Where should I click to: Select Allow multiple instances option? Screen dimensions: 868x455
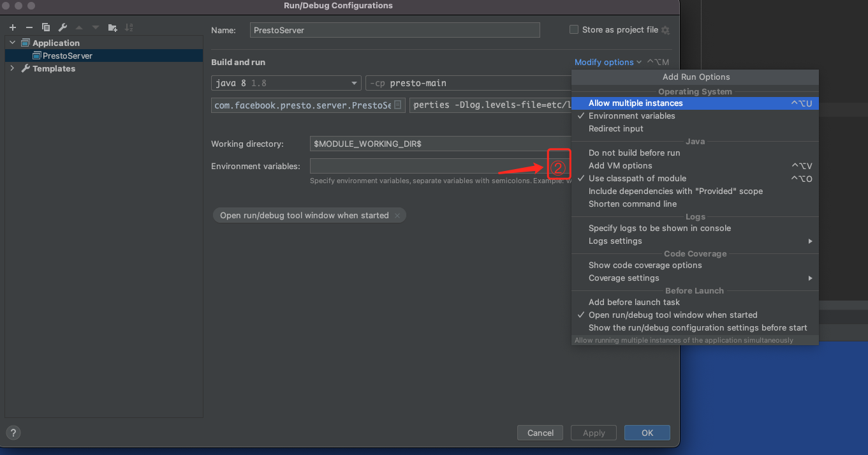click(695, 103)
